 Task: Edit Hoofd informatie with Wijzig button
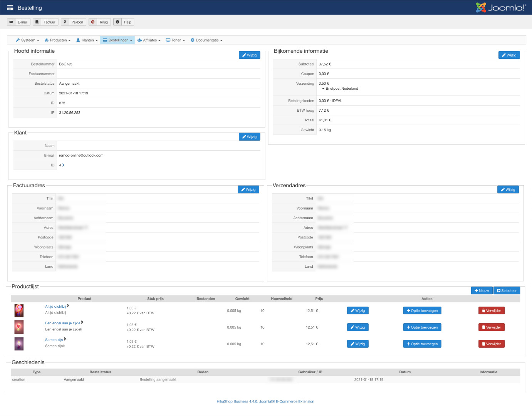tap(249, 55)
